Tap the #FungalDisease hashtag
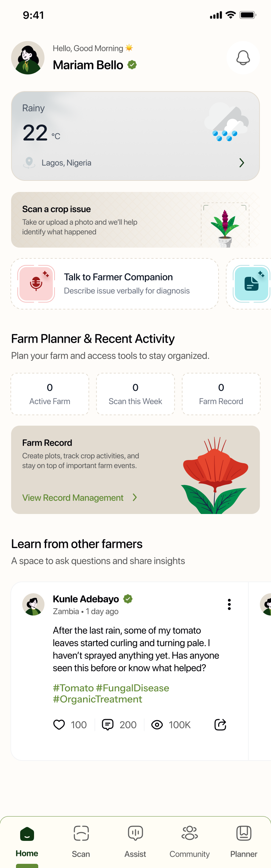The height and width of the screenshot is (868, 271). (x=132, y=688)
